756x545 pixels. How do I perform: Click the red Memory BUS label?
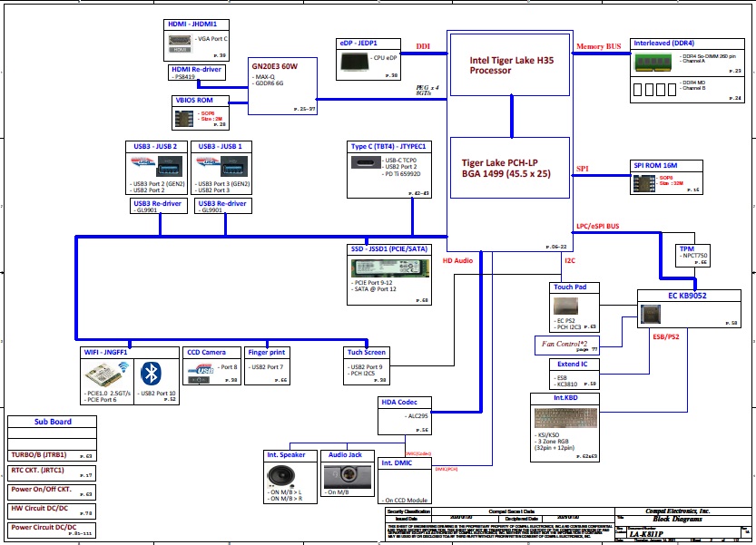point(598,46)
